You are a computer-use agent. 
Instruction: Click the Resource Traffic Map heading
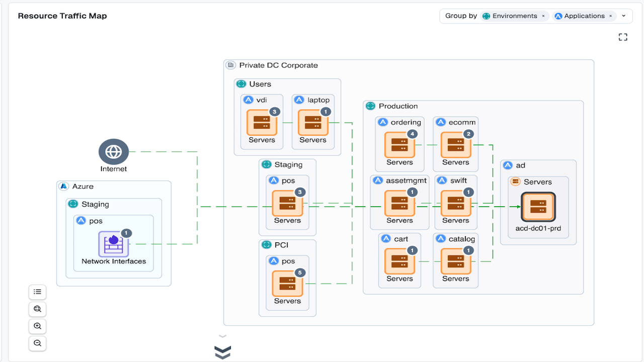pos(62,16)
